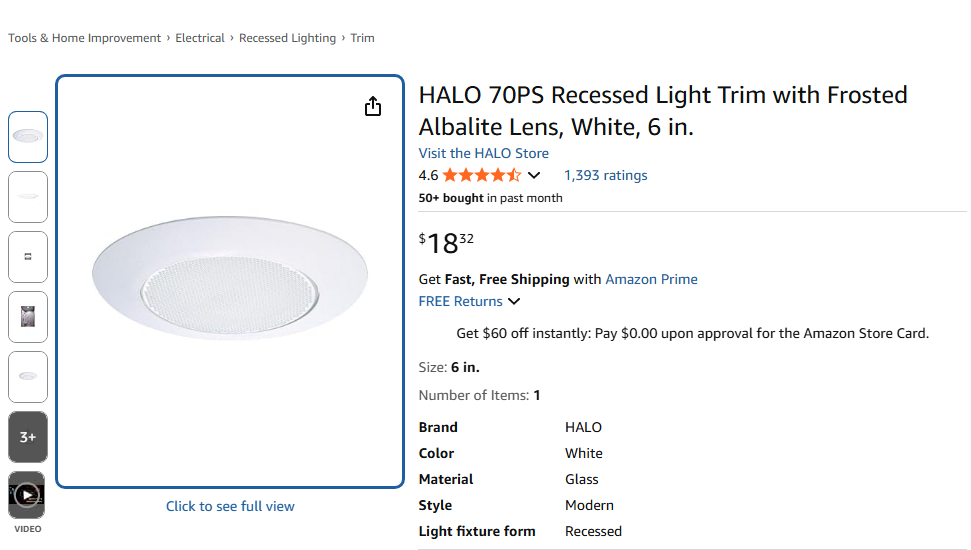971x550 pixels.
Task: Expand the star rating dropdown chevron
Action: [x=534, y=176]
